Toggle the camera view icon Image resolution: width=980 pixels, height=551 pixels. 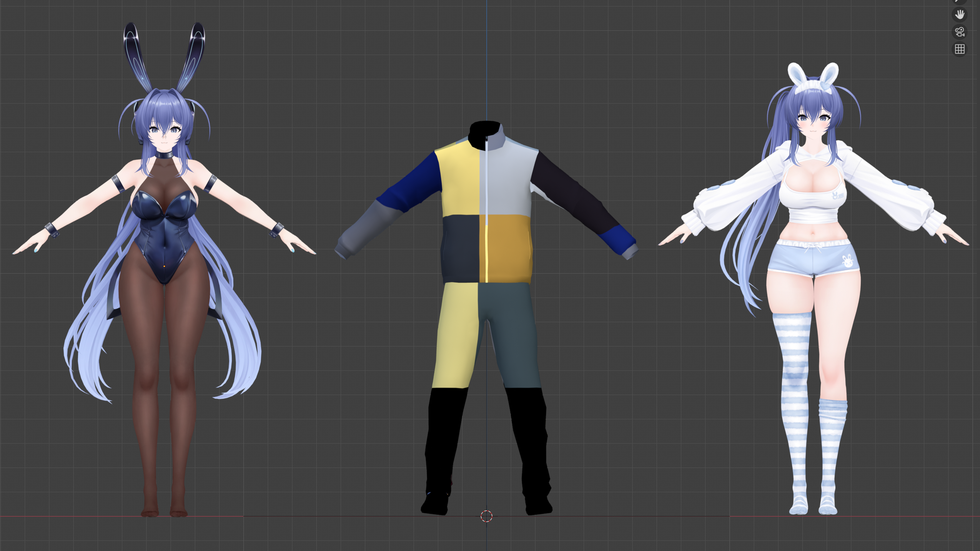tap(960, 32)
